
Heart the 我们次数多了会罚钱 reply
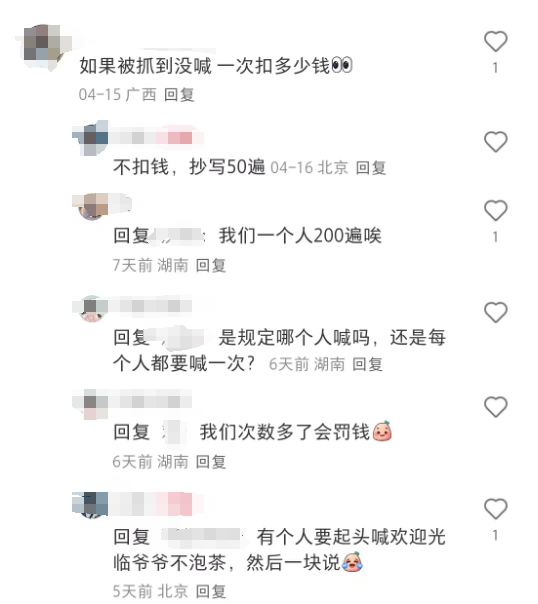tap(495, 407)
